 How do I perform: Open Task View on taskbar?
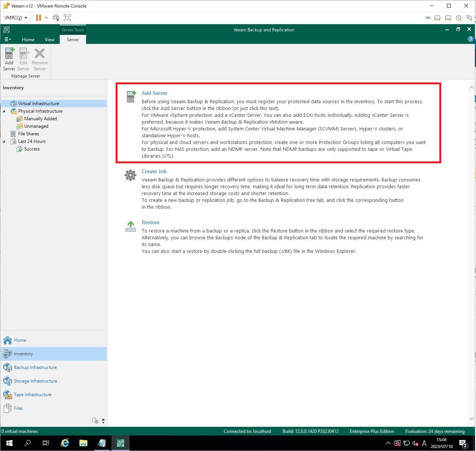point(46,443)
